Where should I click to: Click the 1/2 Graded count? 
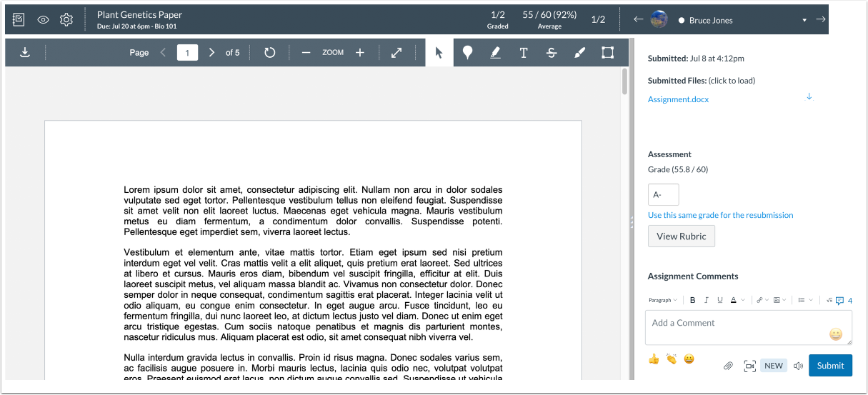point(498,20)
